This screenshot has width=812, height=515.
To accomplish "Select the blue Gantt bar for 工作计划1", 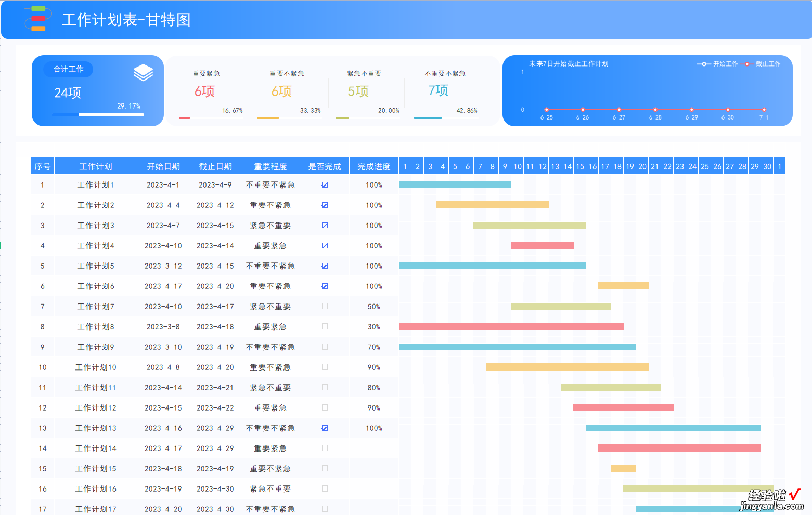I will 455,185.
